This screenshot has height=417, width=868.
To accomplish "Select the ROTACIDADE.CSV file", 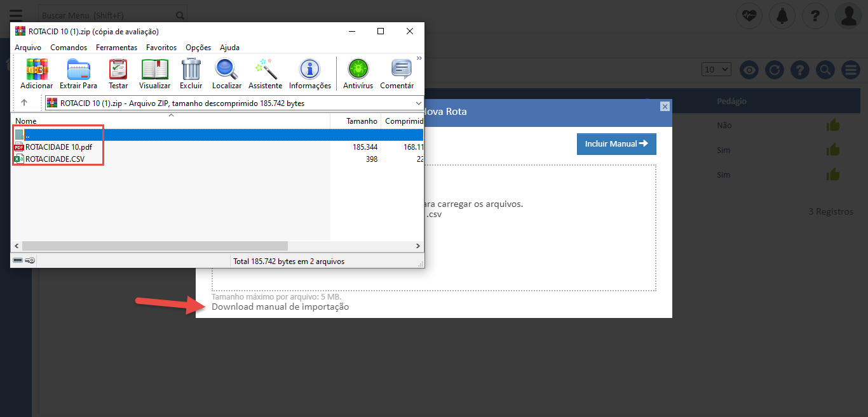I will coord(54,159).
